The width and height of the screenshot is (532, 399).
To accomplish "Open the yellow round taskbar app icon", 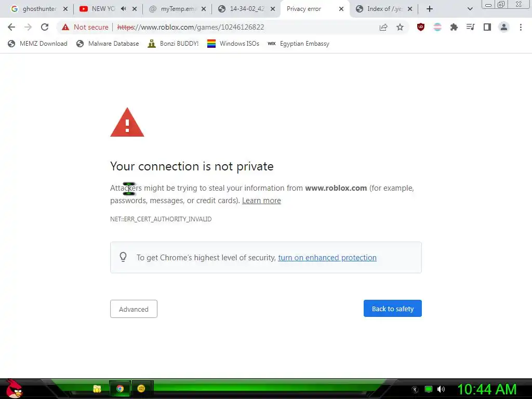I will 141,389.
